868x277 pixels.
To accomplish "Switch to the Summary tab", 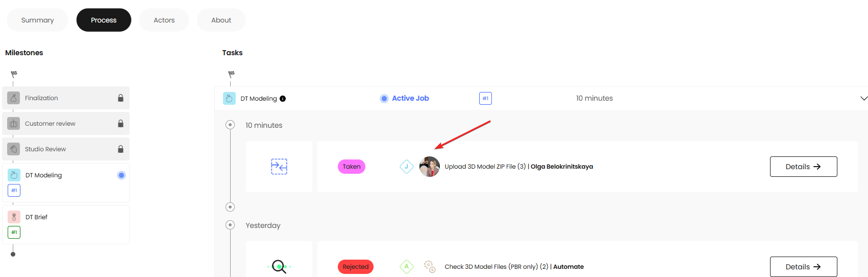I will (37, 20).
